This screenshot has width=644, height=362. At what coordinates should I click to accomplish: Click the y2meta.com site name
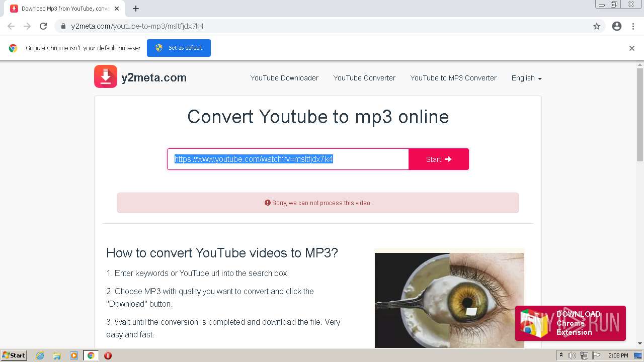pyautogui.click(x=154, y=77)
